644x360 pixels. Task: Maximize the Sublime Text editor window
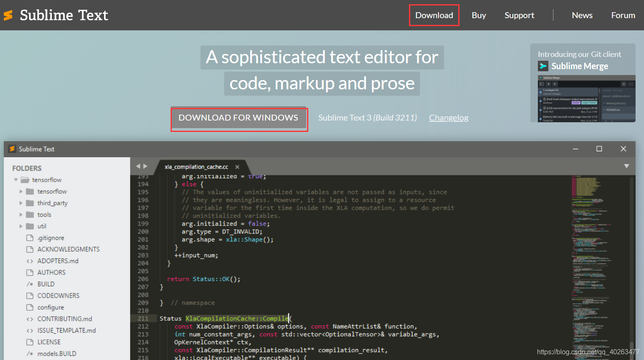pyautogui.click(x=599, y=149)
